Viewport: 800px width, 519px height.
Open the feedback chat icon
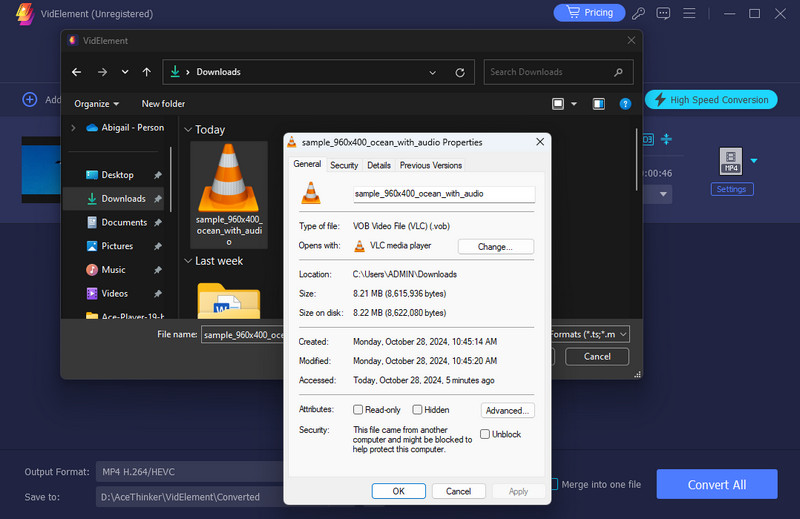[663, 13]
